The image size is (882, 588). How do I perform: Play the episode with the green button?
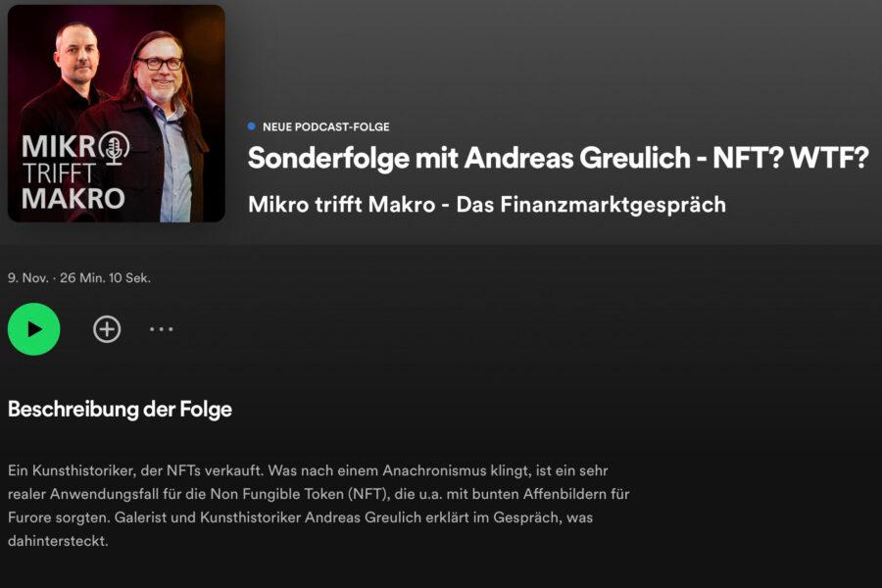point(33,329)
